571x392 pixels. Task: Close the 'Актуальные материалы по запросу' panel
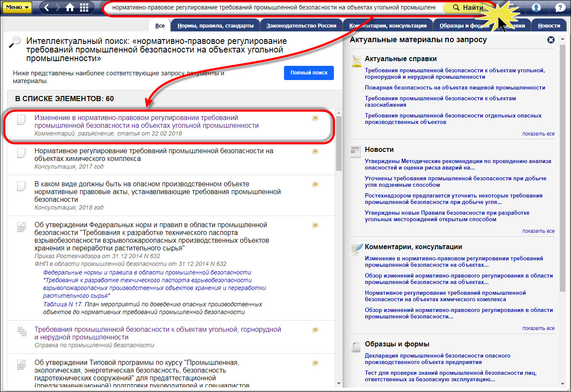click(551, 40)
